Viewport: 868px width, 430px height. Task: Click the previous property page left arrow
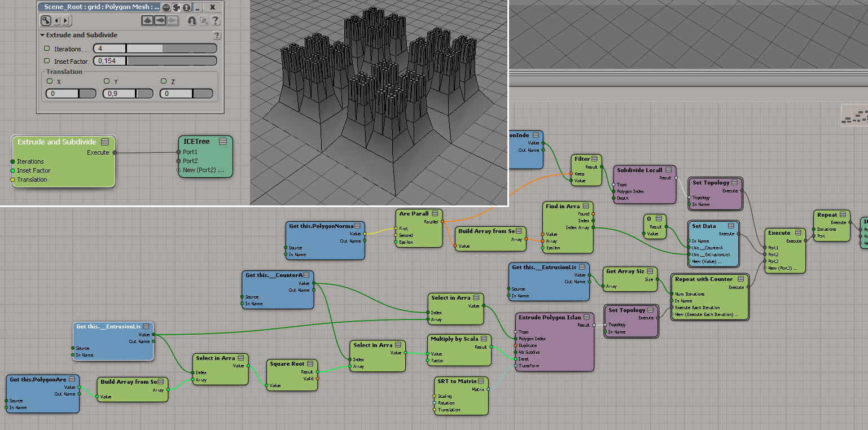point(57,21)
